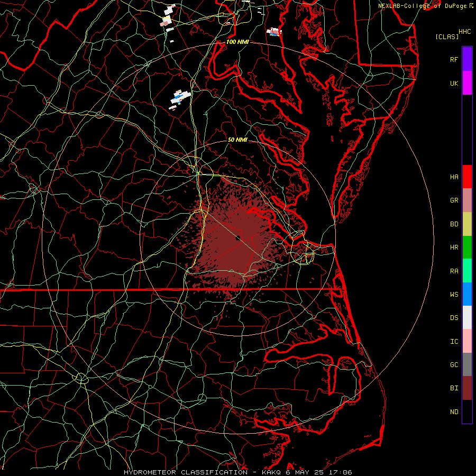This screenshot has width=476, height=476.
Task: Click the HHC product label
Action: pyautogui.click(x=465, y=32)
